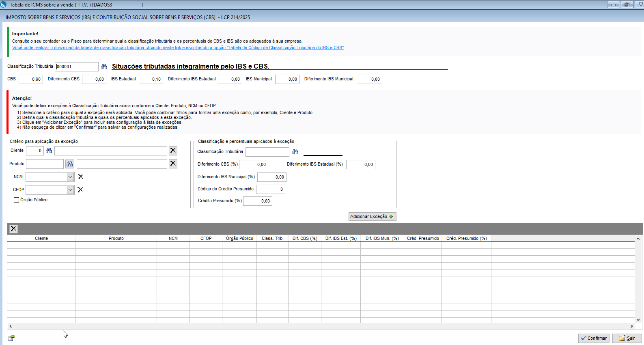Toggle the Órgão Público checkbox

17,200
